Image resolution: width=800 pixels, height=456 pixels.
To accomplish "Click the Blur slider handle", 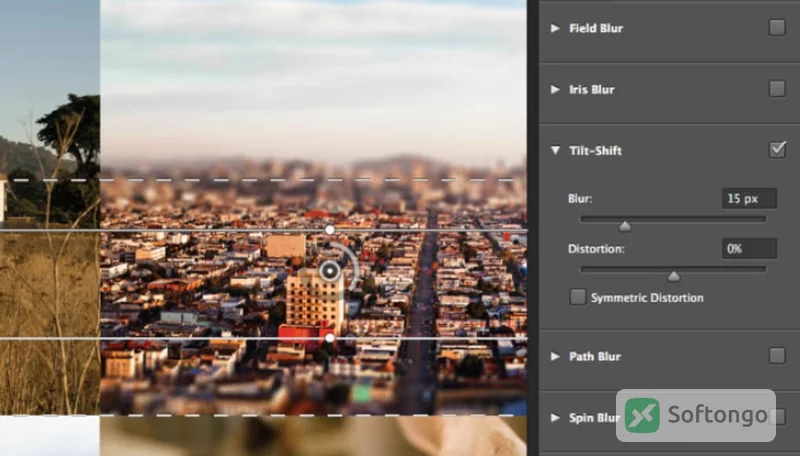I will coord(625,226).
